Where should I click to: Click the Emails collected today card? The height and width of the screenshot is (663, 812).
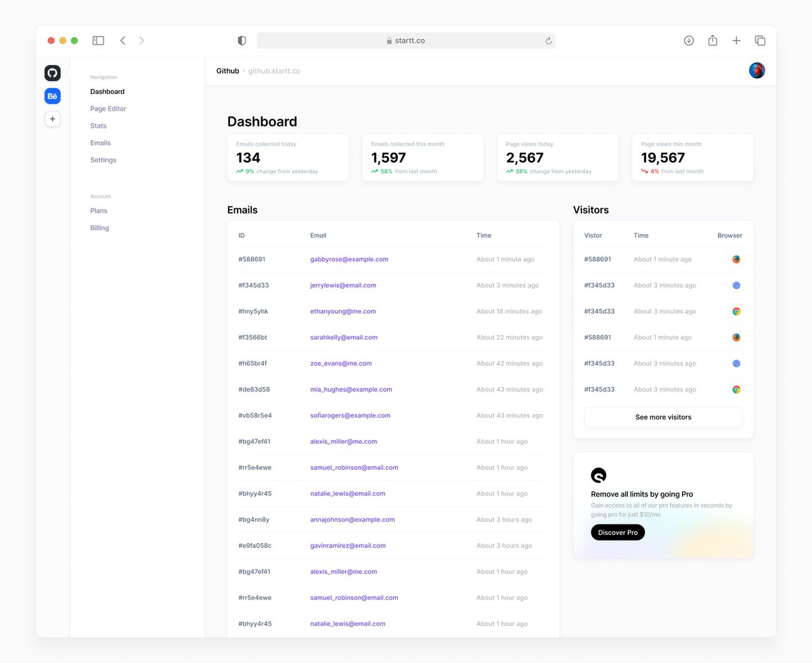click(288, 158)
